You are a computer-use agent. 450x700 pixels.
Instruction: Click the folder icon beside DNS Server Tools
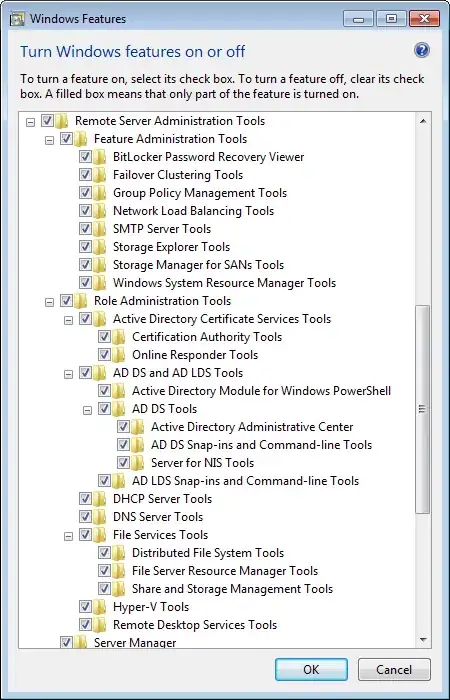tap(100, 517)
